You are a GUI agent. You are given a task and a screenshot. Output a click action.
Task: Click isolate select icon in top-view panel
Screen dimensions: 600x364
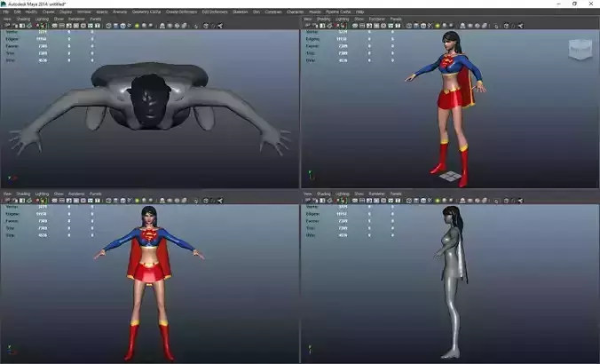pyautogui.click(x=196, y=26)
